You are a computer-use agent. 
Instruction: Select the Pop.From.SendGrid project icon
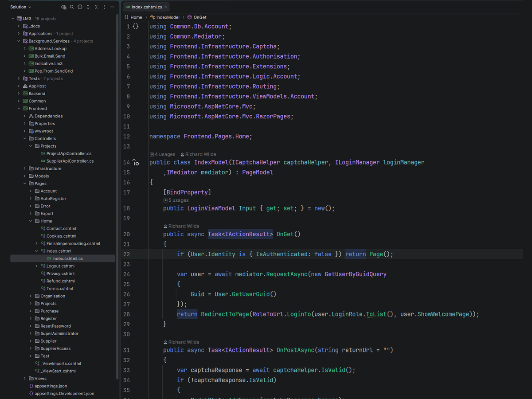pyautogui.click(x=31, y=71)
